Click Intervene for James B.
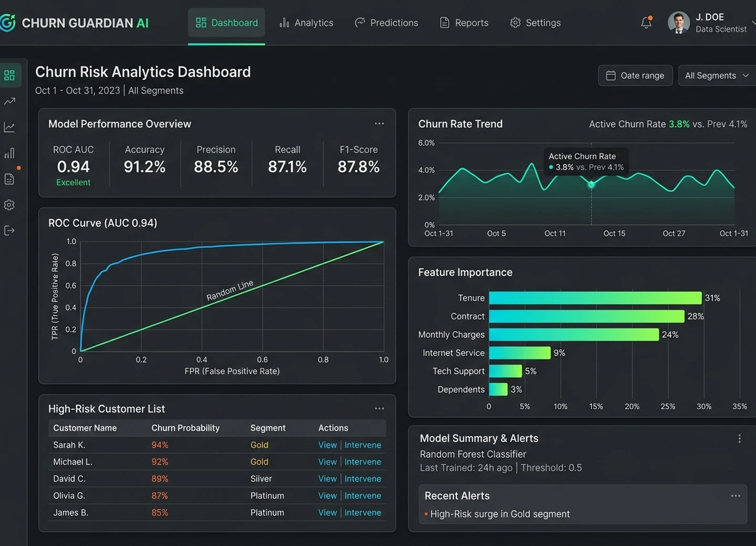The width and height of the screenshot is (756, 546). click(363, 512)
